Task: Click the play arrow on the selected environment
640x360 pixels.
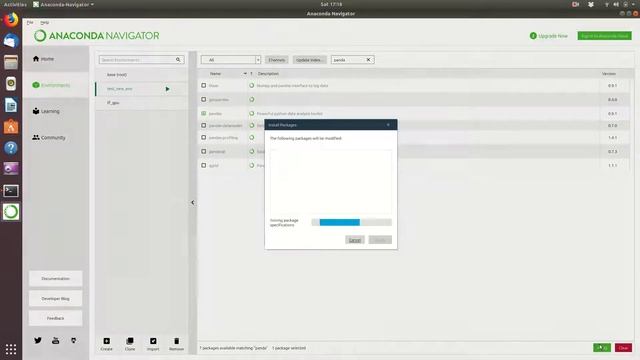Action: coord(167,89)
